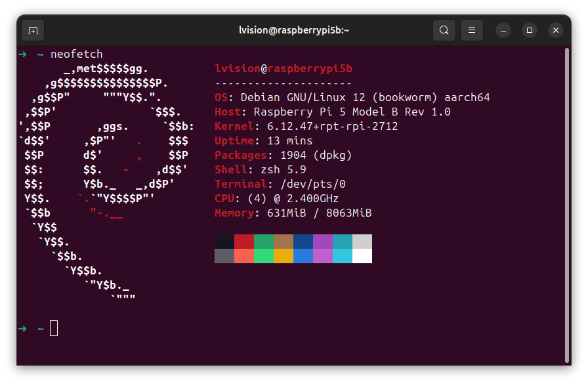Click the typed neofetch command
The image size is (588, 384).
[77, 54]
